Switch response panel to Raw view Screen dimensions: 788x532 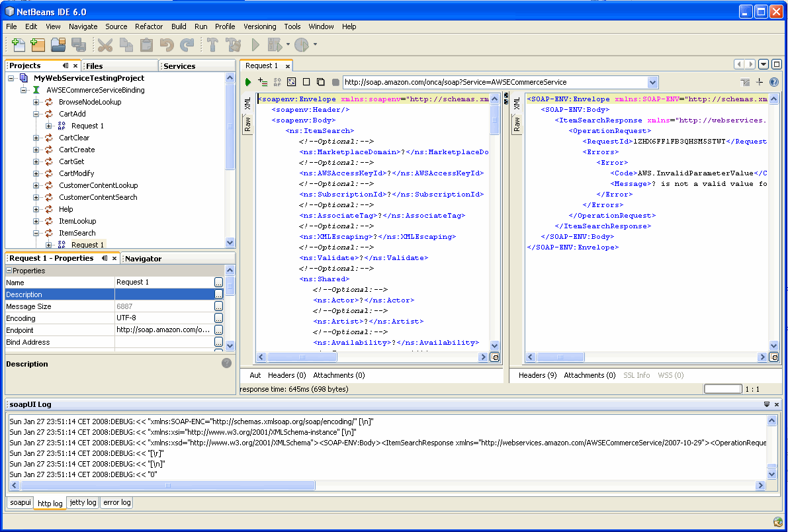pyautogui.click(x=517, y=123)
